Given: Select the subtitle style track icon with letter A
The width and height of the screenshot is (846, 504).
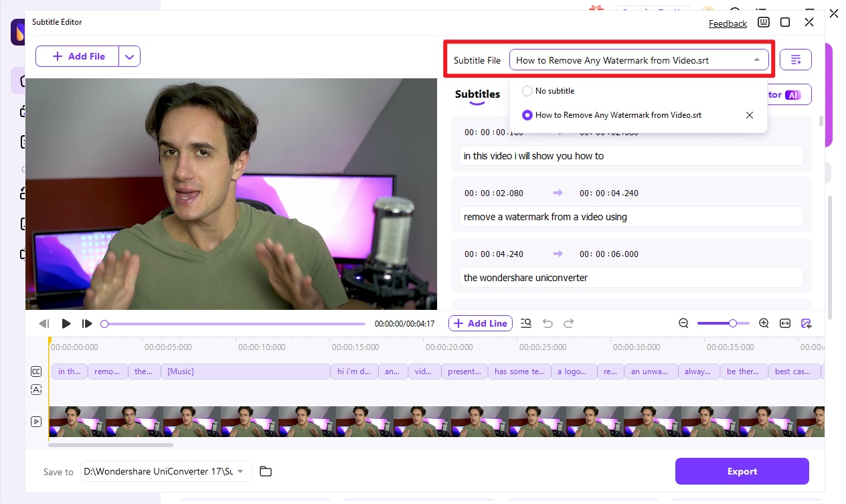Looking at the screenshot, I should coord(36,389).
